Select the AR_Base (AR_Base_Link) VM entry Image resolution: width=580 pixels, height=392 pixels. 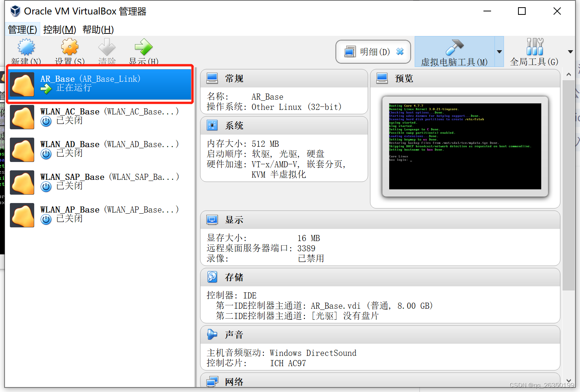100,84
